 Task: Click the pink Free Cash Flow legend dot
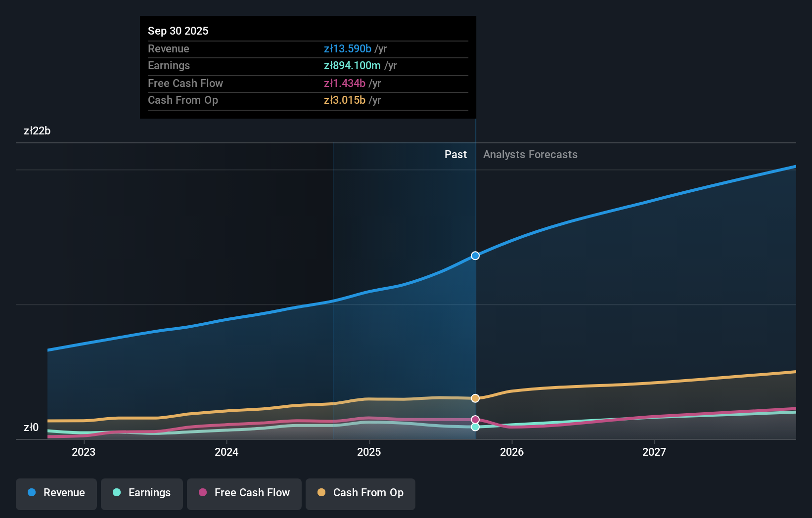point(202,492)
